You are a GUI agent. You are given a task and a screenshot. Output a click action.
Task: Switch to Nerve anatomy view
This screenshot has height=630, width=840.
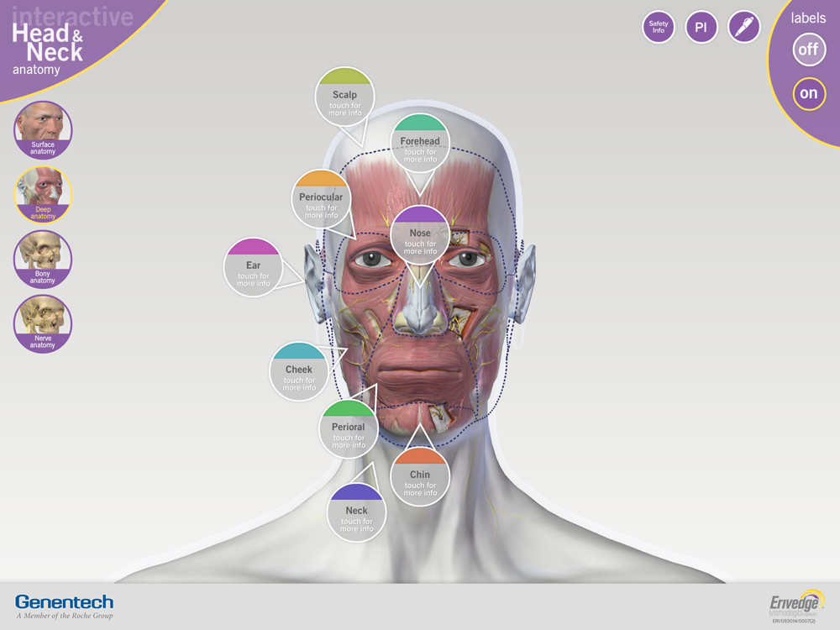coord(43,324)
